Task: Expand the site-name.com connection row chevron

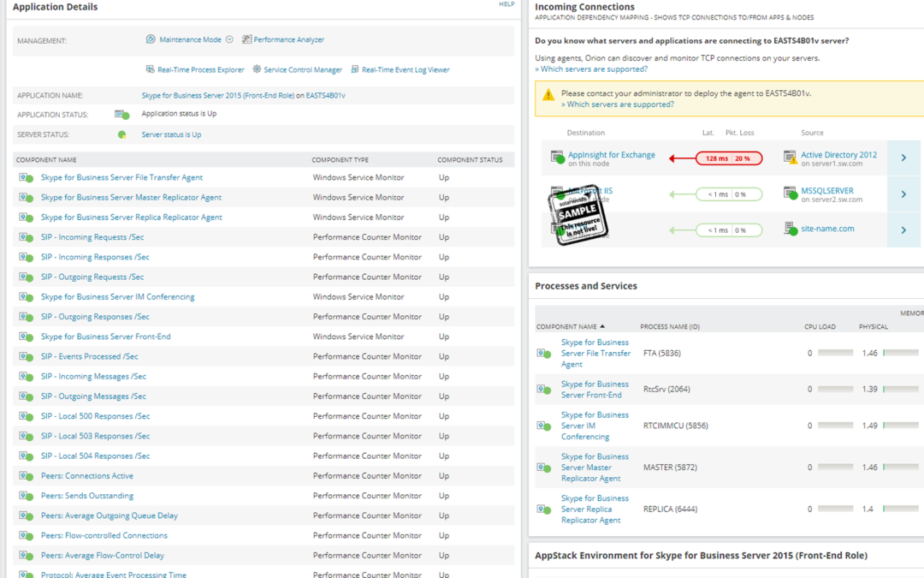Action: tap(903, 230)
